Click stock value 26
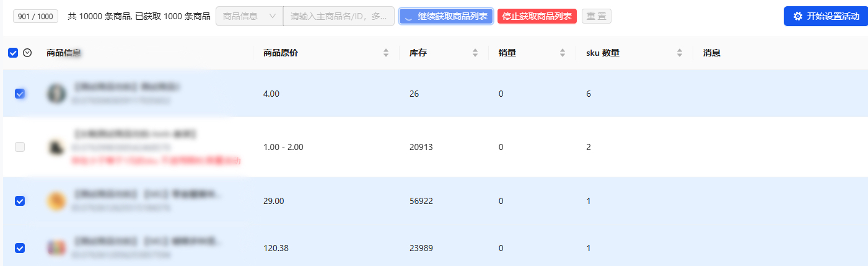The image size is (868, 266). [x=414, y=94]
